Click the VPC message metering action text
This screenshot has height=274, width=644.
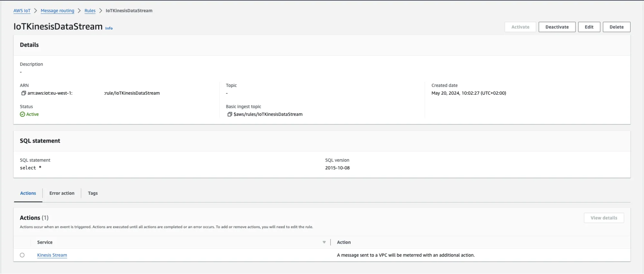tap(406, 255)
